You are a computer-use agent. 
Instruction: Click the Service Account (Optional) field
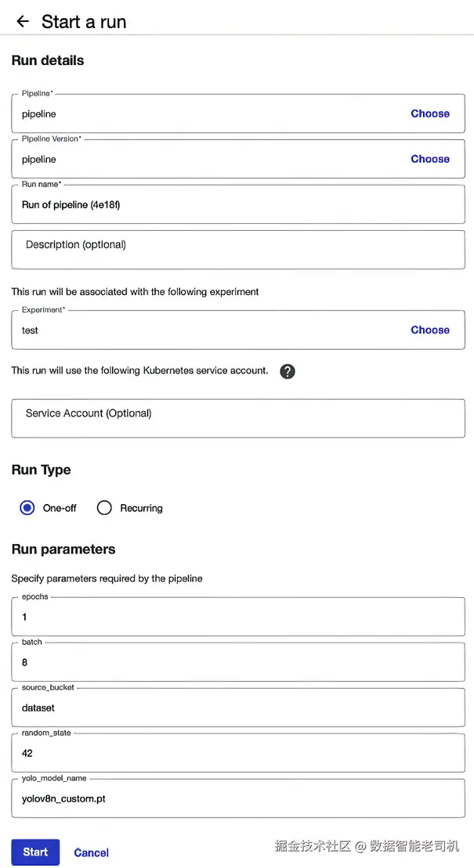238,419
